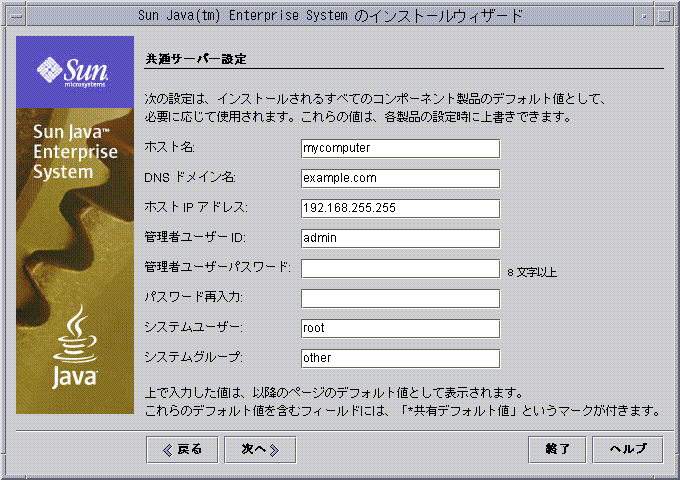Click the パスワード再入力 label
This screenshot has width=680, height=480.
click(x=193, y=297)
